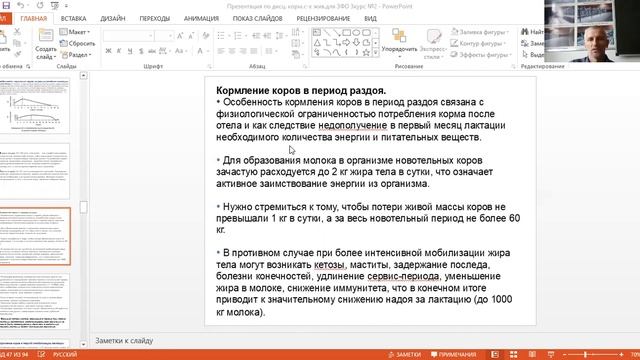Justify text in paragraph group
This screenshot has width=640, height=360.
[254, 51]
